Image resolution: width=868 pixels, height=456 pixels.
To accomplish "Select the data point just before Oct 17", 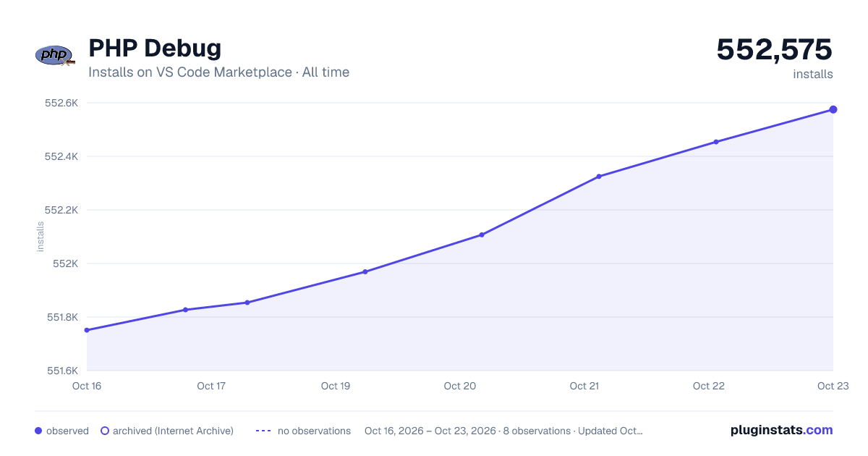I will click(186, 310).
